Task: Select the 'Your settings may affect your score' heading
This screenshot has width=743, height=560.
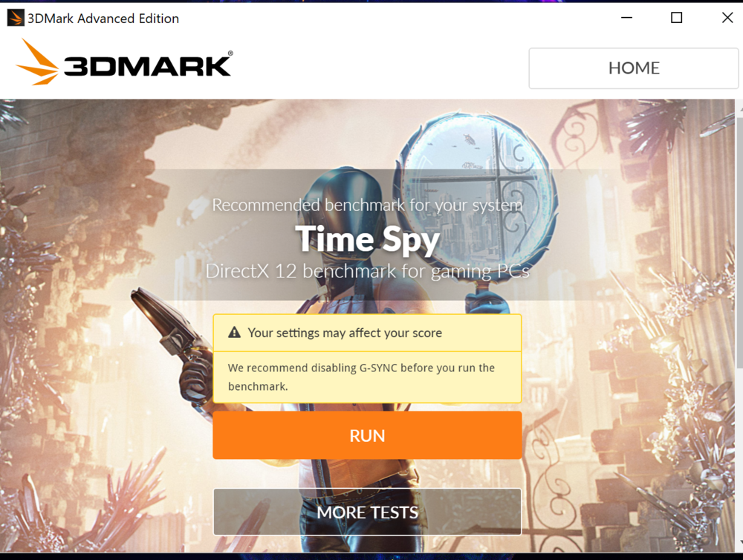Action: coord(345,333)
